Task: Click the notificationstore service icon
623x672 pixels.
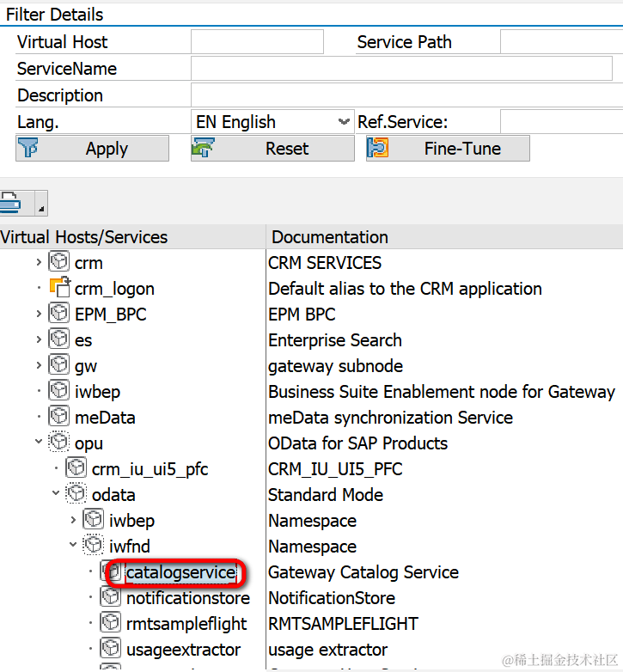Action: pyautogui.click(x=111, y=597)
